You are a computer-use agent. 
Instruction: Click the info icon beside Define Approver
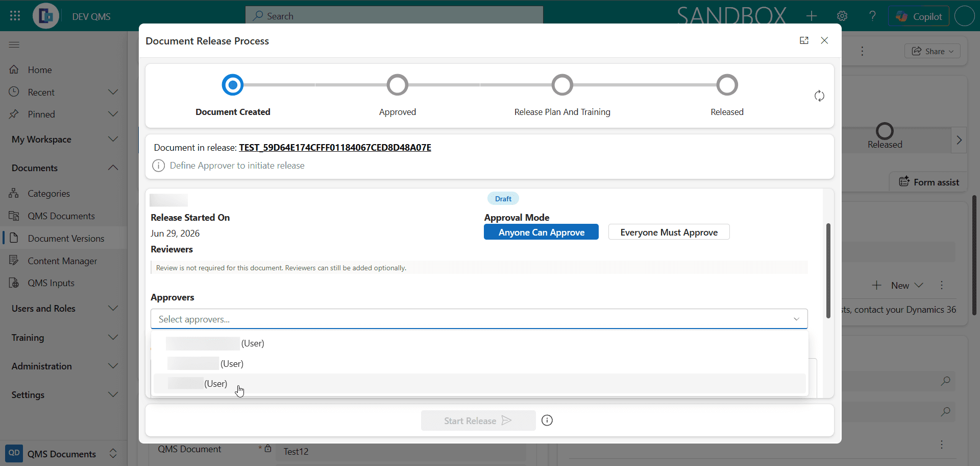coord(158,166)
